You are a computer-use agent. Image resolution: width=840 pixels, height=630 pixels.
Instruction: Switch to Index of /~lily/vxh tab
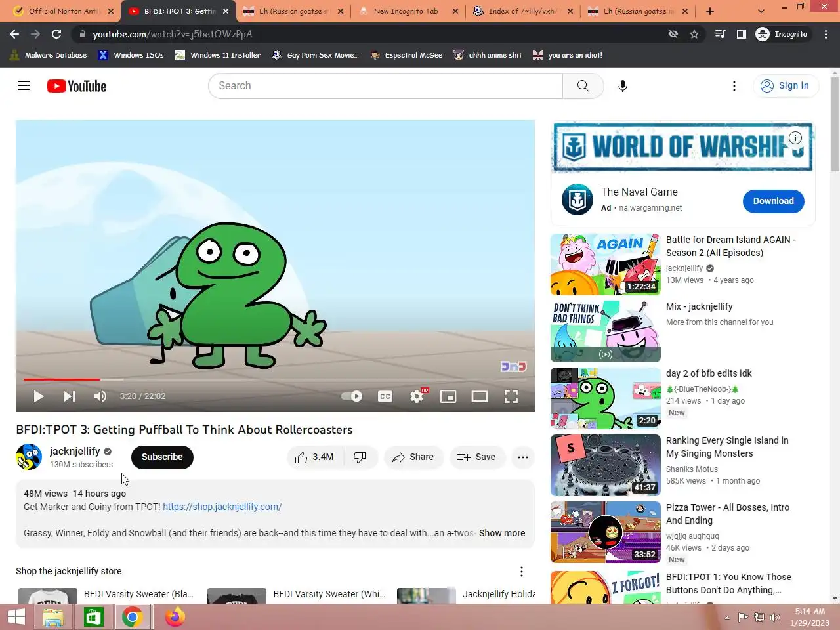(x=523, y=11)
